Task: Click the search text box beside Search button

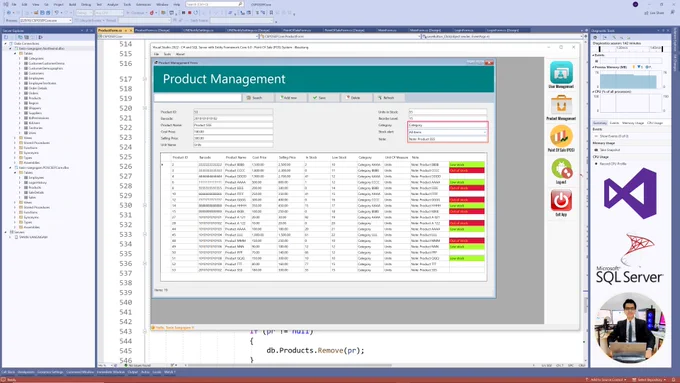Action: click(198, 98)
